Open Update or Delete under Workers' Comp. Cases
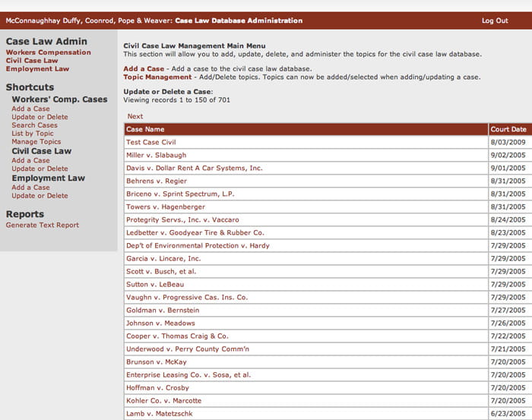The height and width of the screenshot is (420, 532). (x=40, y=117)
